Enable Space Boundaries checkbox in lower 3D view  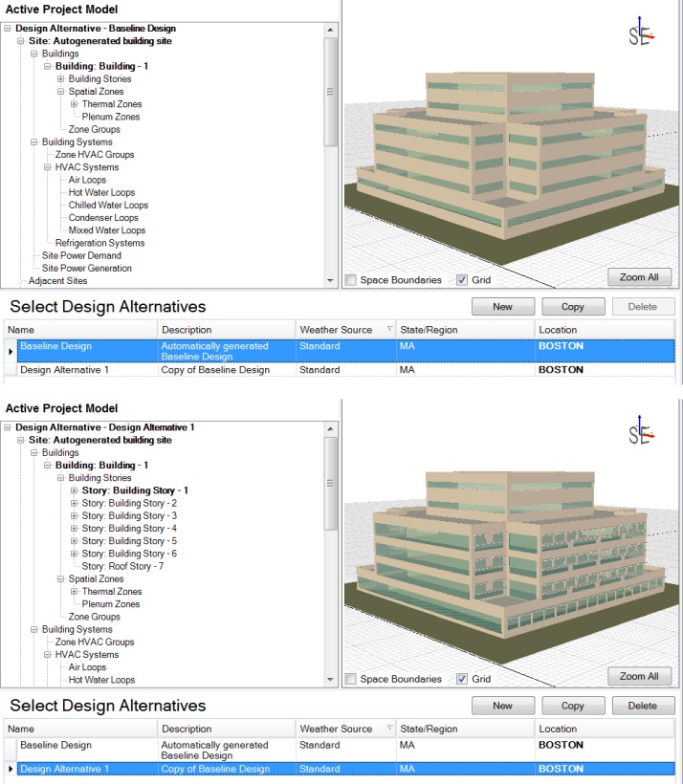(x=351, y=679)
